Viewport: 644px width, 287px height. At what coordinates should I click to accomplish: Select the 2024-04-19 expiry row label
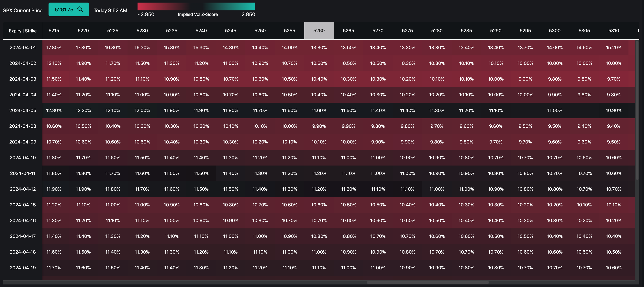point(23,268)
